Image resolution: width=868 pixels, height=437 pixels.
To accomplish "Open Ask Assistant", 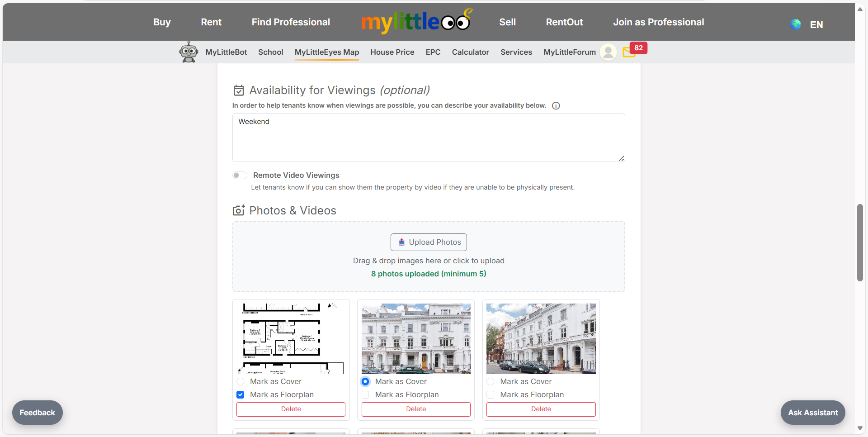I will 812,413.
